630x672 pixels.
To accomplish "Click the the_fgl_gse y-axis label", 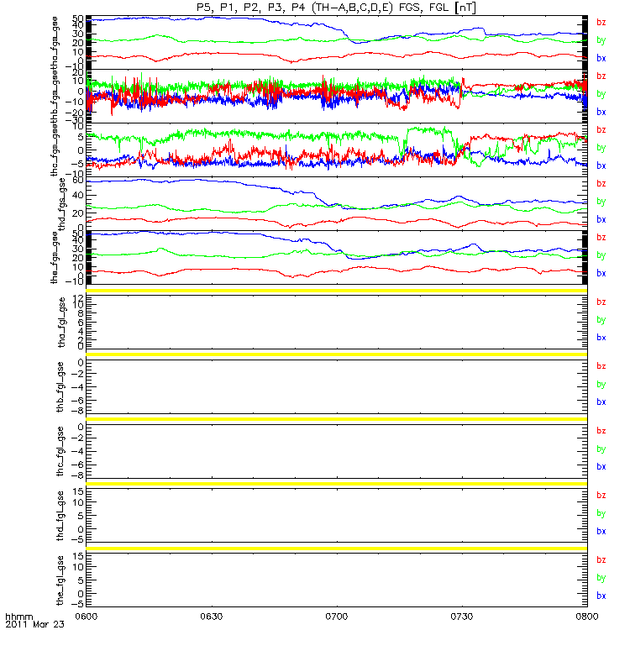I will point(60,580).
